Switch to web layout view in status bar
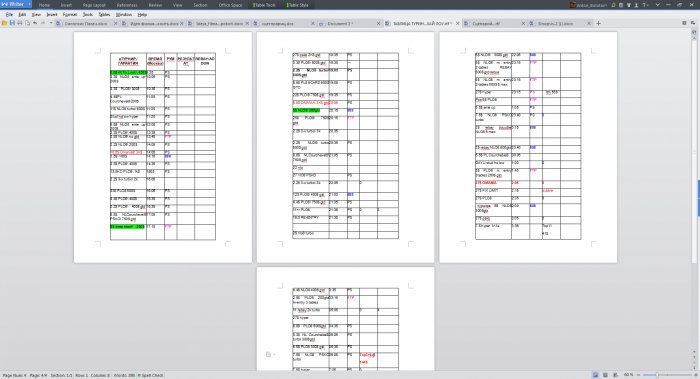 pyautogui.click(x=616, y=375)
